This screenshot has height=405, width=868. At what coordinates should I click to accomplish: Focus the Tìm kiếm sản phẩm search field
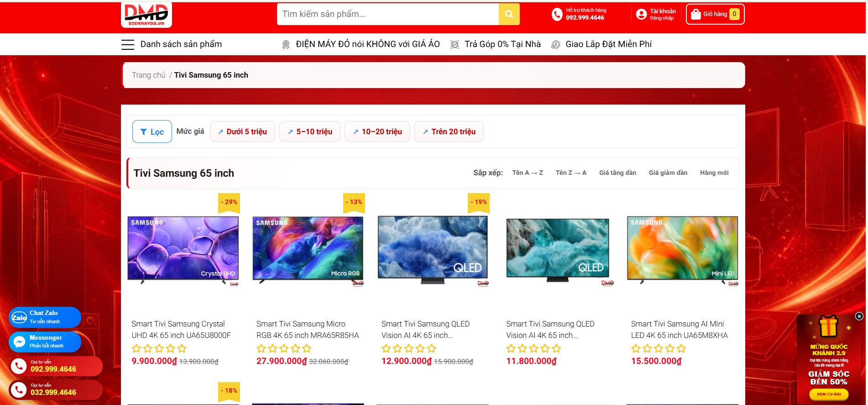tap(388, 14)
